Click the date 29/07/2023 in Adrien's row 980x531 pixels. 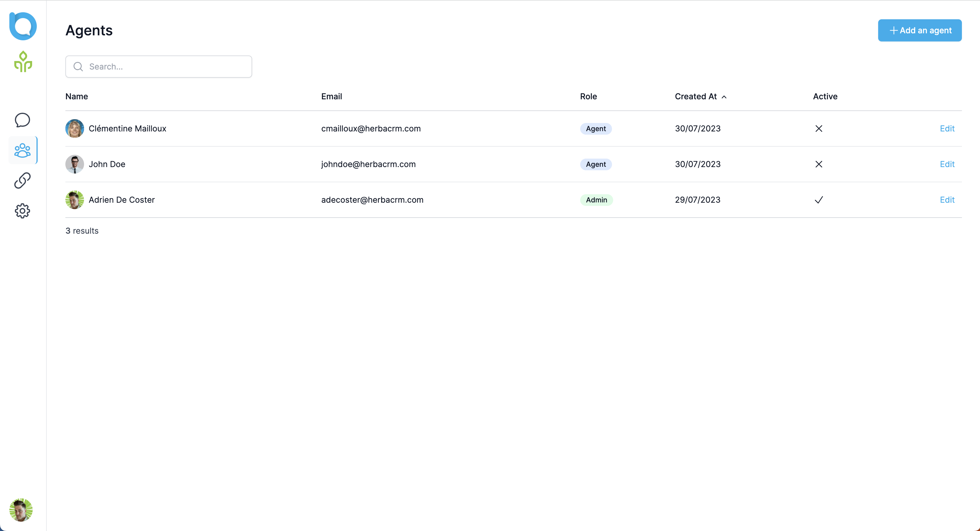(x=697, y=200)
